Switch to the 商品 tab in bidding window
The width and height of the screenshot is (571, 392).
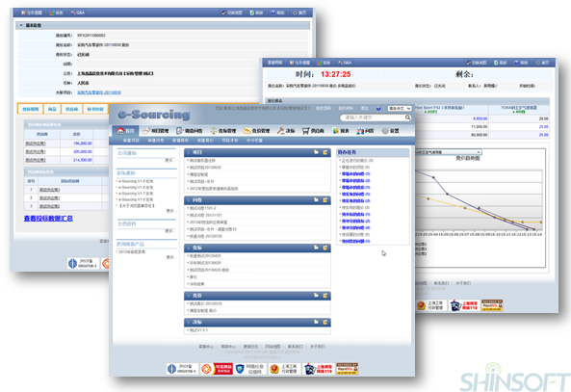tap(52, 109)
